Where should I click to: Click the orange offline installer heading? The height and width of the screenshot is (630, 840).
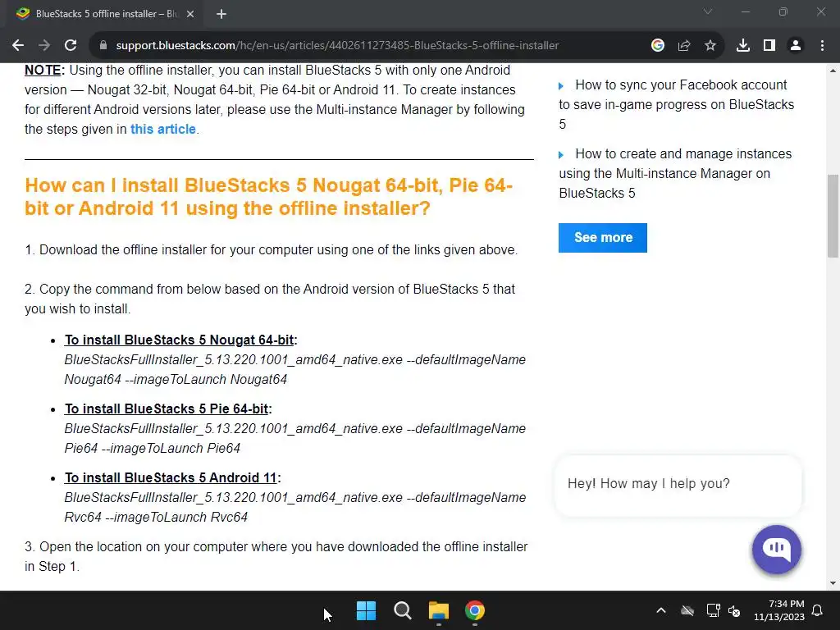268,197
